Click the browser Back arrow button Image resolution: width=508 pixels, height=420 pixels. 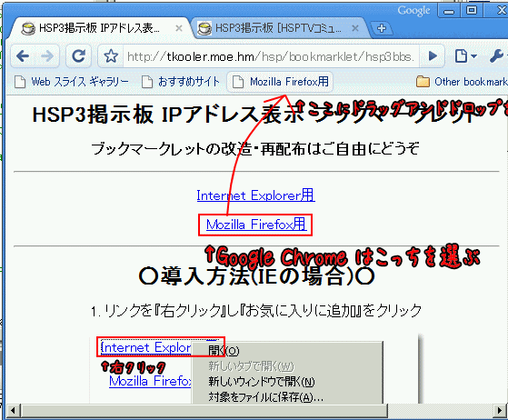tap(23, 56)
